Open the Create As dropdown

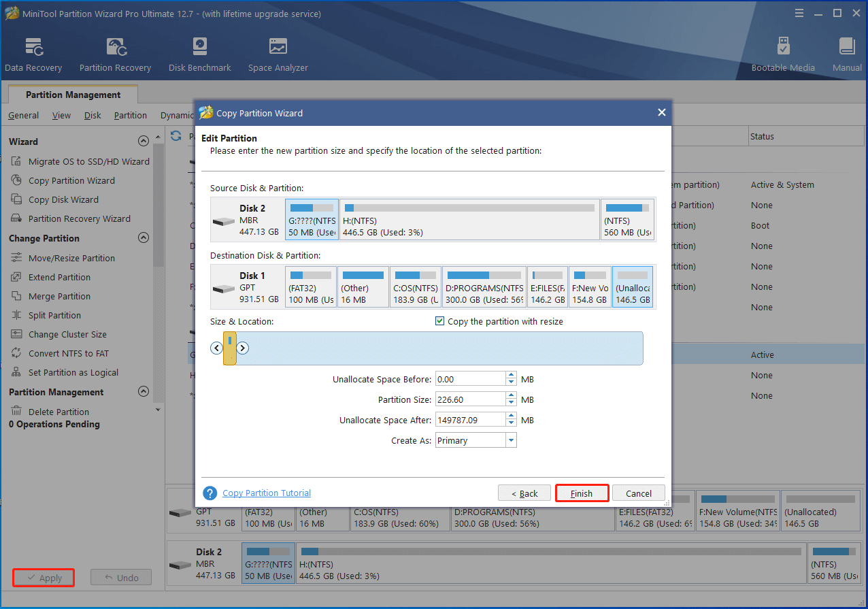click(x=511, y=441)
